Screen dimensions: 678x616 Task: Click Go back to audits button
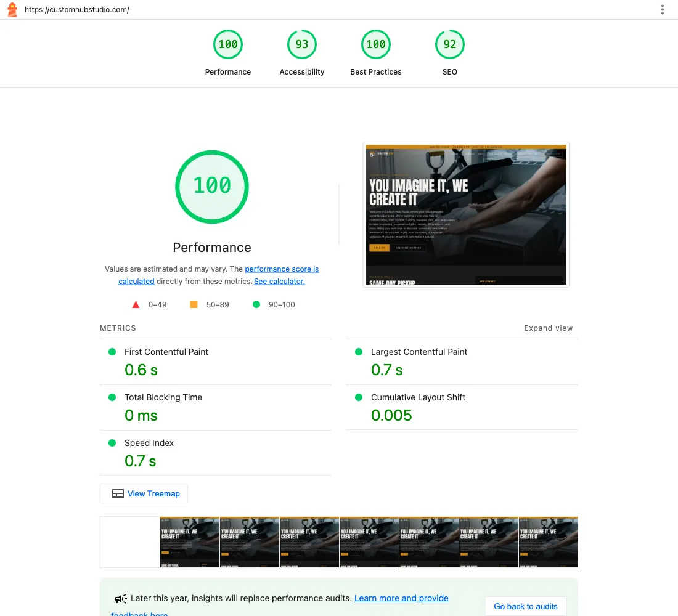point(526,607)
